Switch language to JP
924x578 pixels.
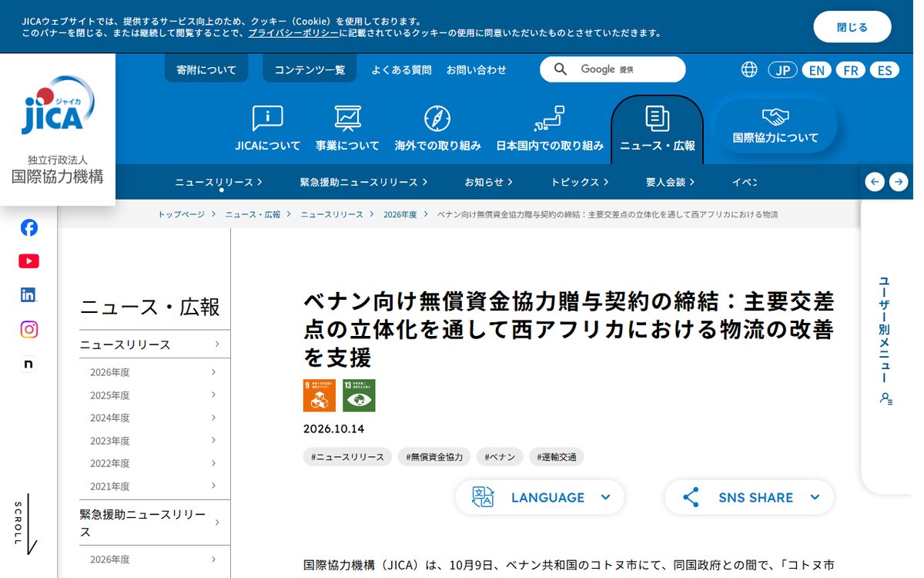[x=782, y=70]
